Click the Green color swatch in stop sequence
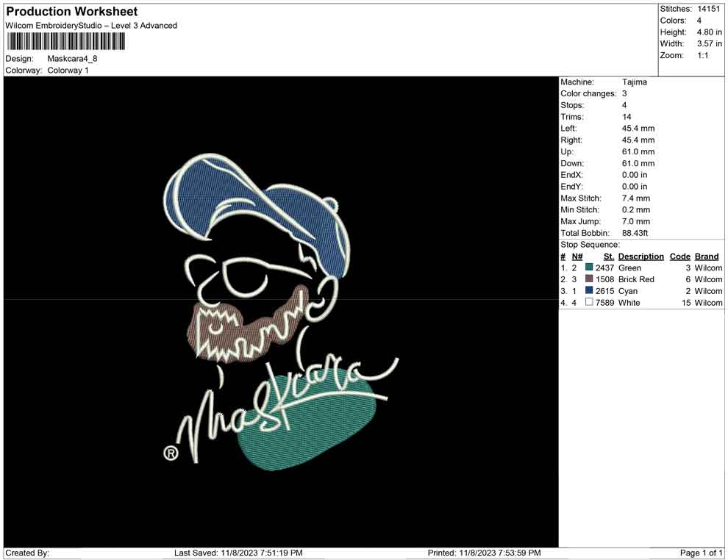The height and width of the screenshot is (560, 728). (x=589, y=268)
